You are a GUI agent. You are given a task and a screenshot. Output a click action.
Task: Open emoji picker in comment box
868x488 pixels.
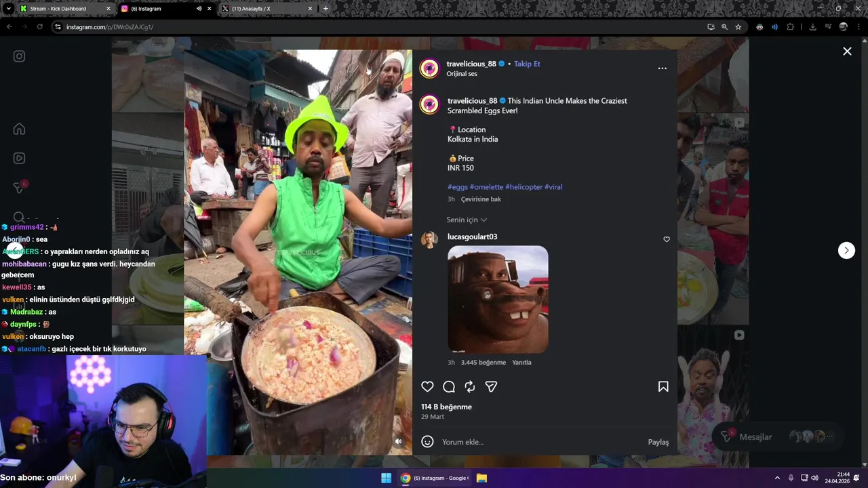pyautogui.click(x=427, y=442)
